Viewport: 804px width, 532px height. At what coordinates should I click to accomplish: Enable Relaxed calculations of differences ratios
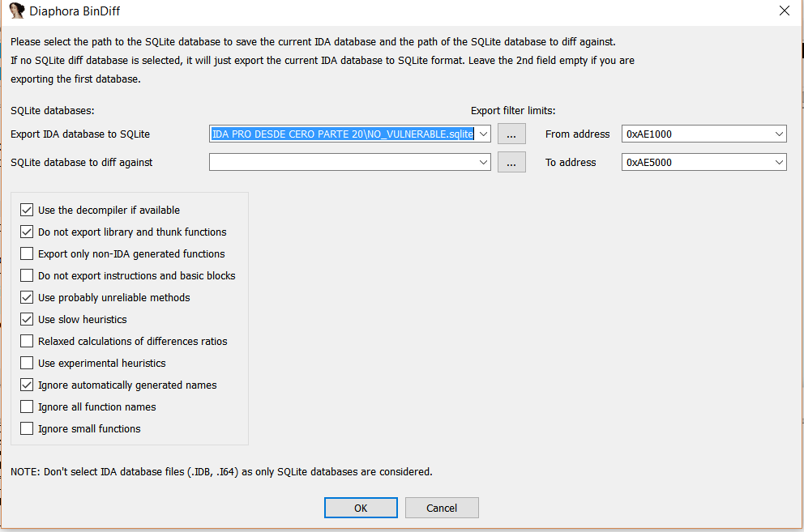[27, 342]
